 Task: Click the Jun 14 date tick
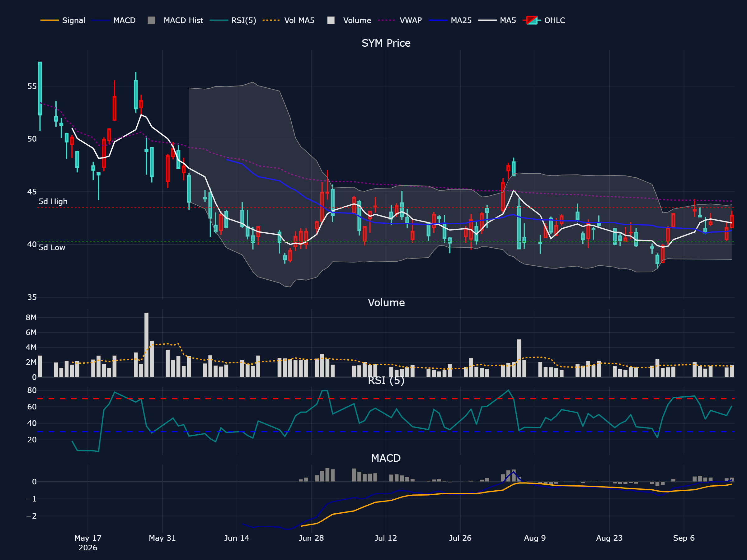pyautogui.click(x=237, y=538)
